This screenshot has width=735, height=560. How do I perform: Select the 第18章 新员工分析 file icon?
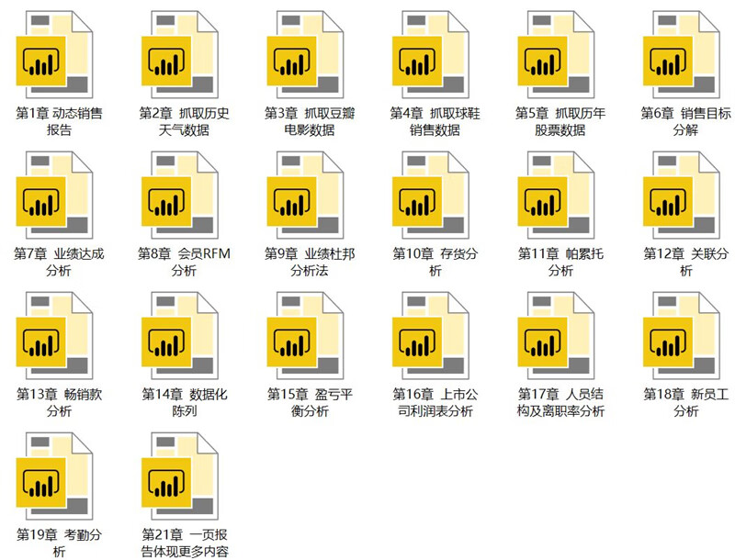(682, 335)
